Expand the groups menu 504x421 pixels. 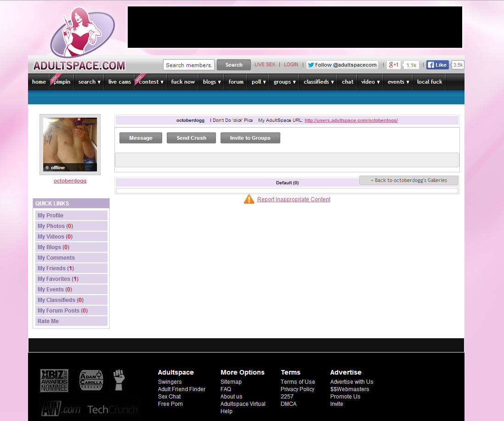tap(284, 82)
